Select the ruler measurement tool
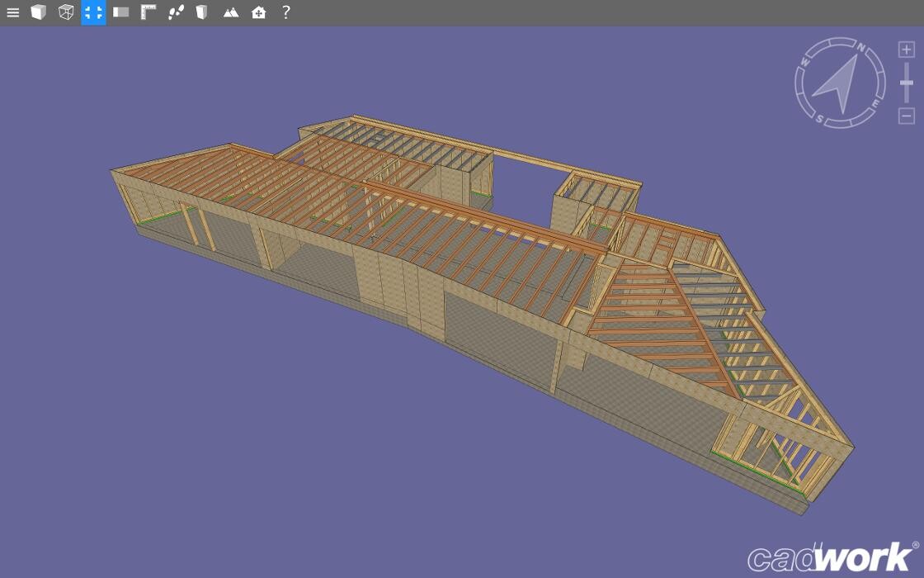This screenshot has height=578, width=924. click(148, 12)
